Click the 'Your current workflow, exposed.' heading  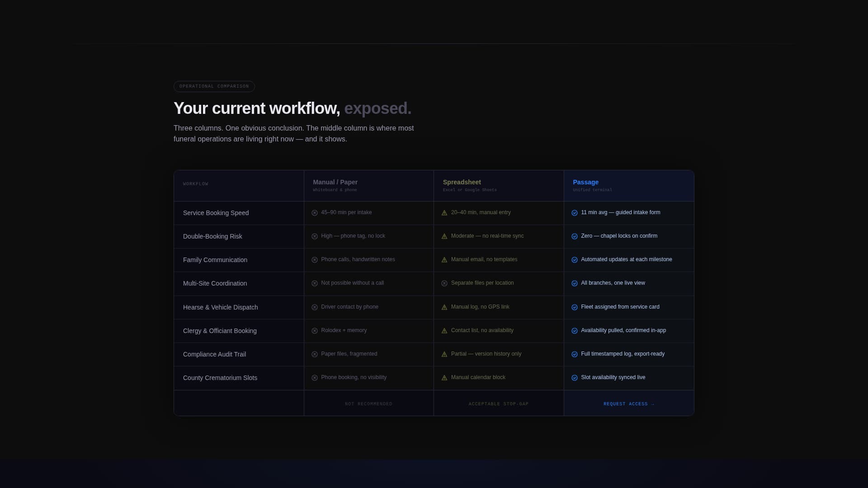[x=292, y=108]
